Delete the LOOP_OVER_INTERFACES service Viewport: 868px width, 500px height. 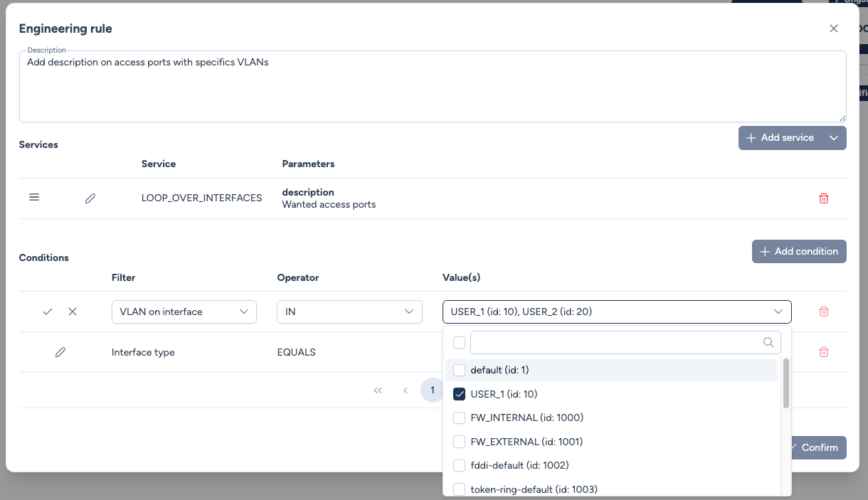824,198
